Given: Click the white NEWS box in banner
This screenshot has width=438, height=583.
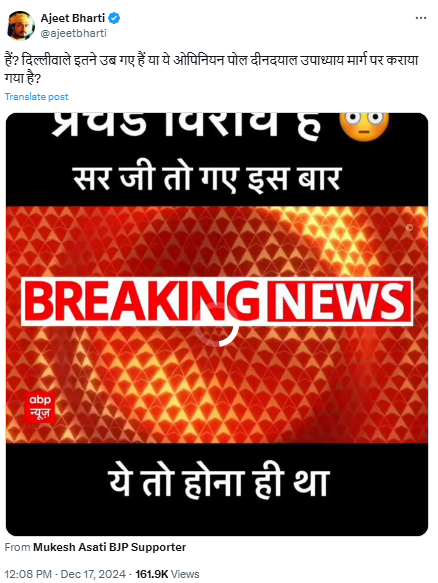Looking at the screenshot, I should coord(340,301).
